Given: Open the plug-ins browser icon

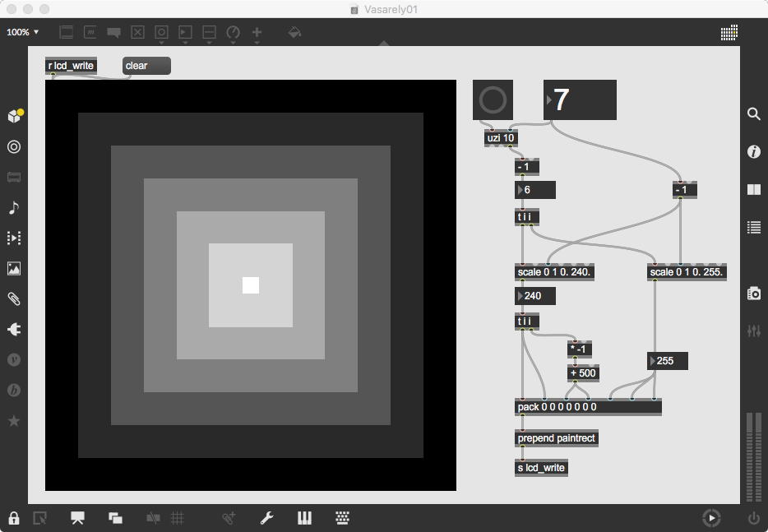Looking at the screenshot, I should (14, 329).
